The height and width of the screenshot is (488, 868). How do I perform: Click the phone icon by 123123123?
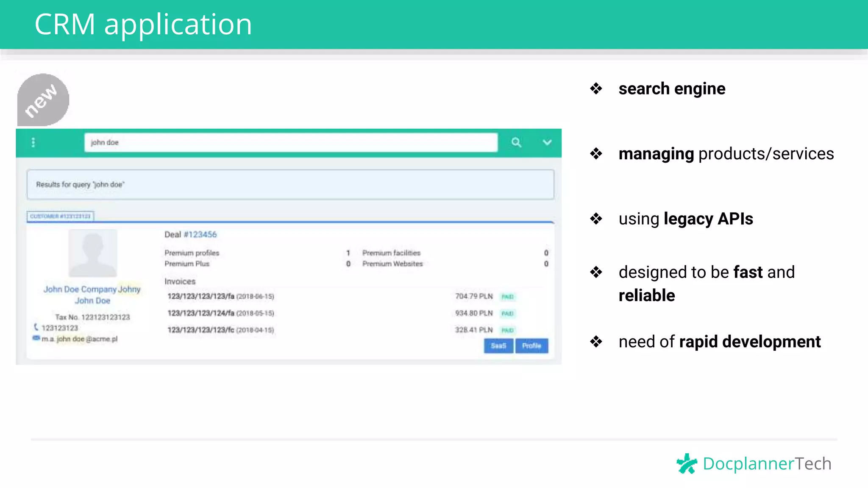[36, 327]
